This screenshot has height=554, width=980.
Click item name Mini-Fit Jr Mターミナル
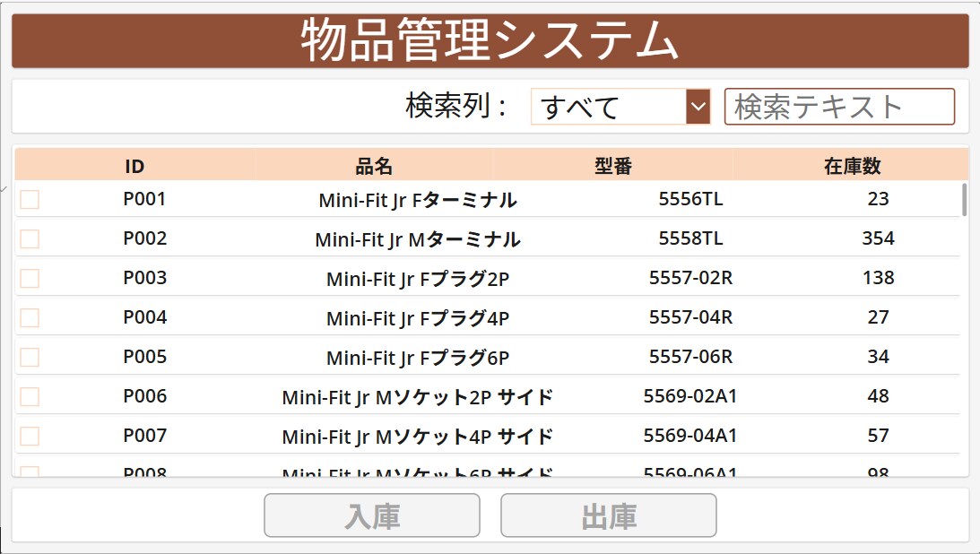(x=418, y=239)
